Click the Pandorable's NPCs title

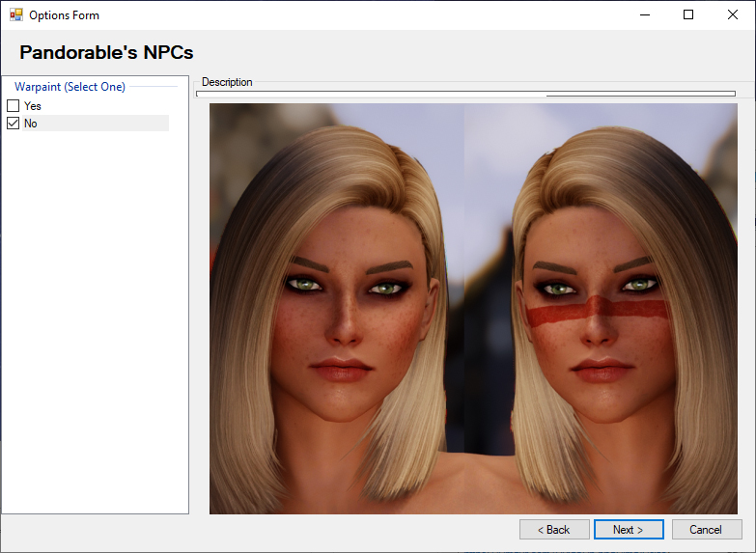pos(106,52)
